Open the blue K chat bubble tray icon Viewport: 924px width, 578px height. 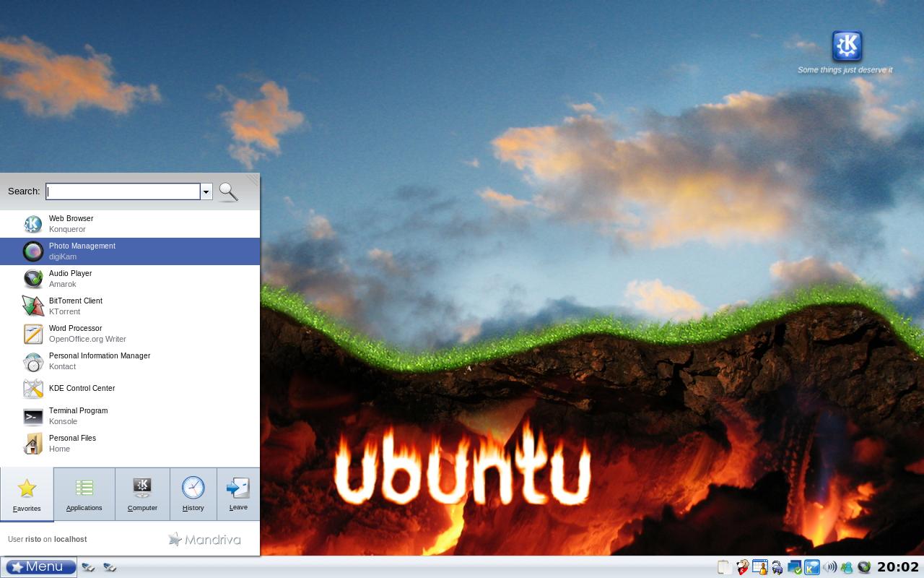coord(812,568)
